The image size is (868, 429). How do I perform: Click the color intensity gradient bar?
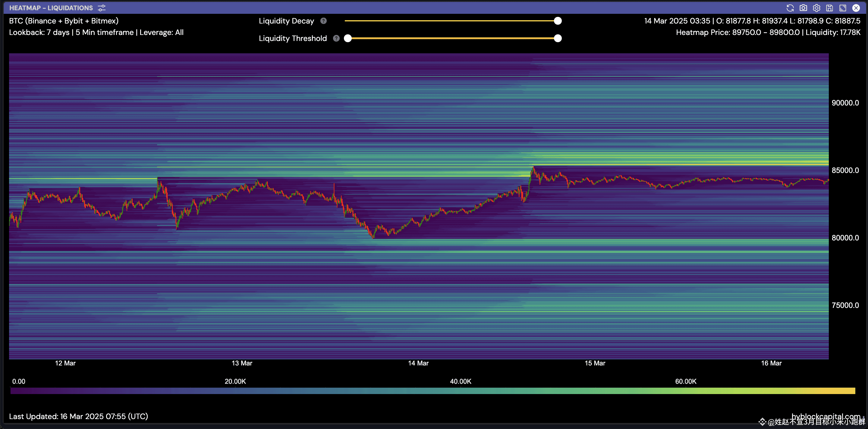click(434, 391)
